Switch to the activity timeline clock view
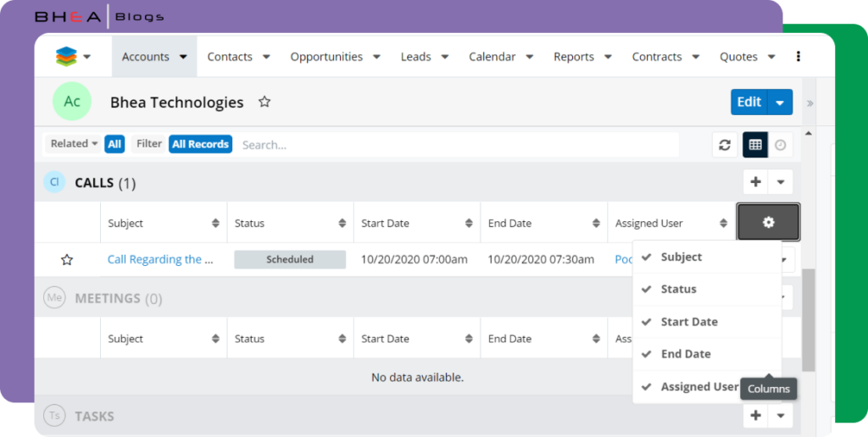The width and height of the screenshot is (868, 437). coord(780,145)
